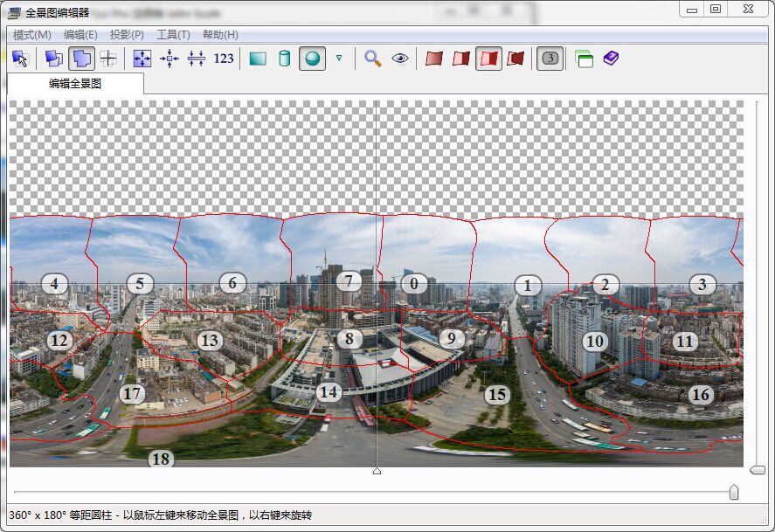Open the 编辑(E) menu

pyautogui.click(x=80, y=35)
